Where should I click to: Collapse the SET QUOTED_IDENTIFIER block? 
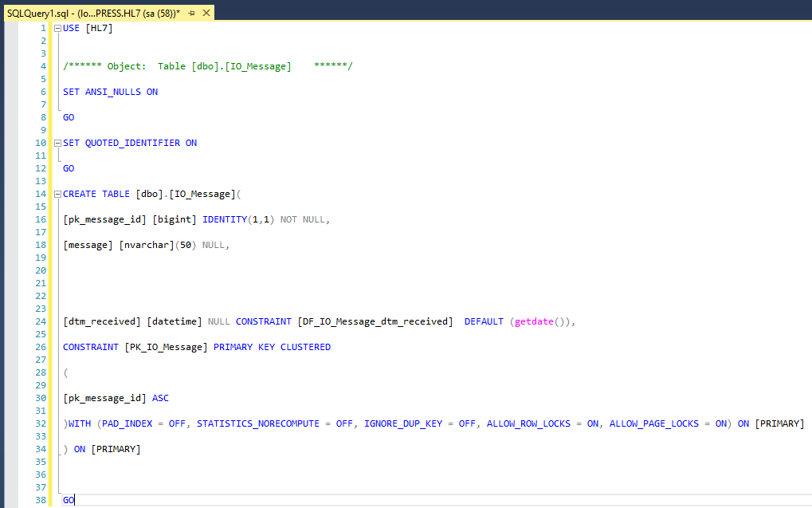click(x=57, y=143)
